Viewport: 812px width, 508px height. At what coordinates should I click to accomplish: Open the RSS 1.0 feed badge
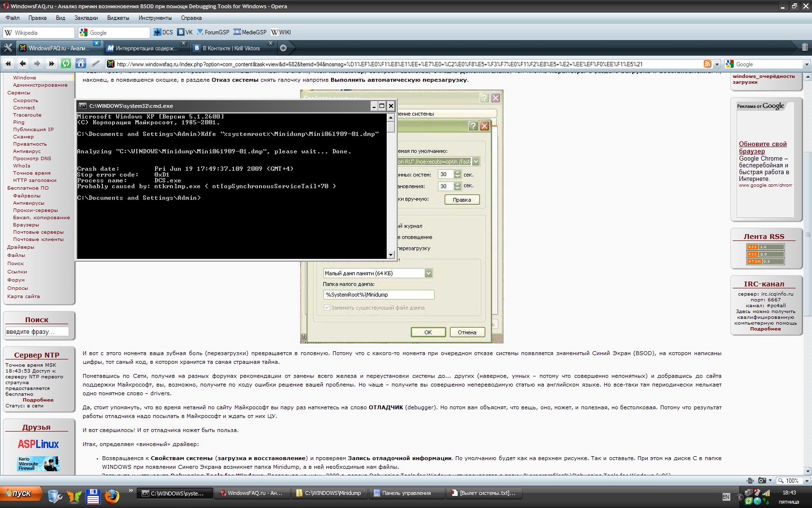click(765, 247)
